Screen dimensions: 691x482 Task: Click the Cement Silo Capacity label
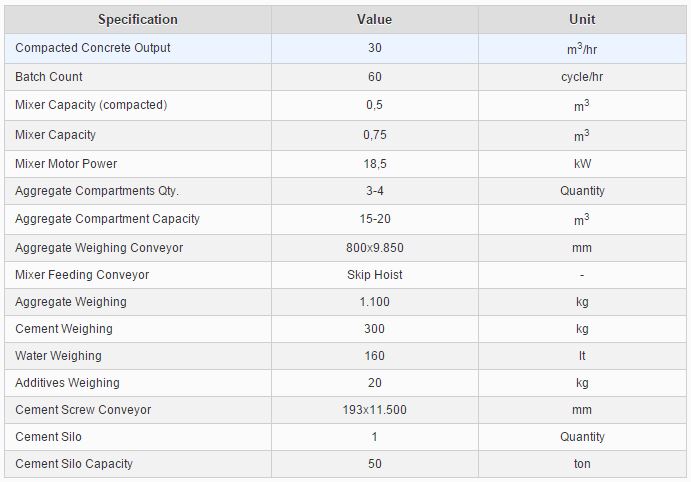(x=74, y=464)
